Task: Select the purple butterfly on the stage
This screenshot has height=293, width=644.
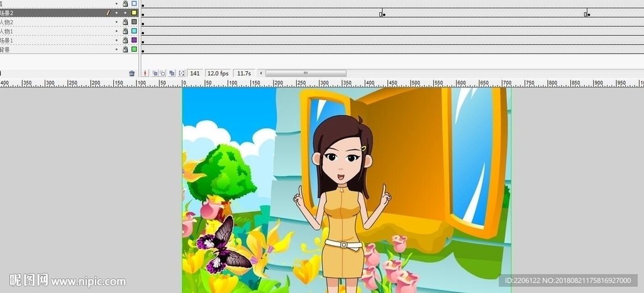Action: coord(224,245)
